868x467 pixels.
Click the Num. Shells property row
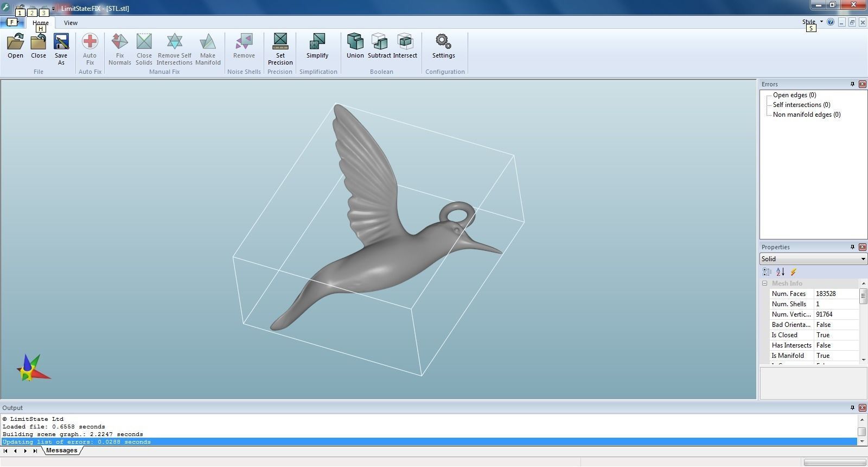pos(814,304)
